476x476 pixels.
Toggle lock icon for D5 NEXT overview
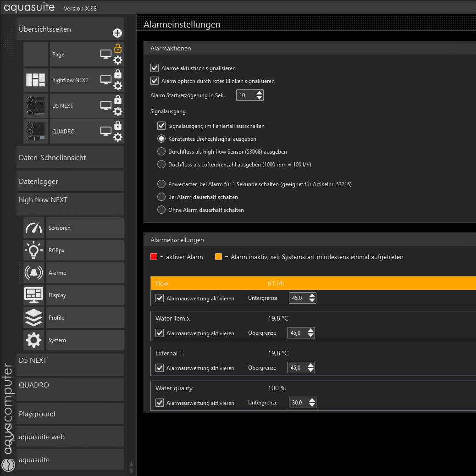pos(118,100)
